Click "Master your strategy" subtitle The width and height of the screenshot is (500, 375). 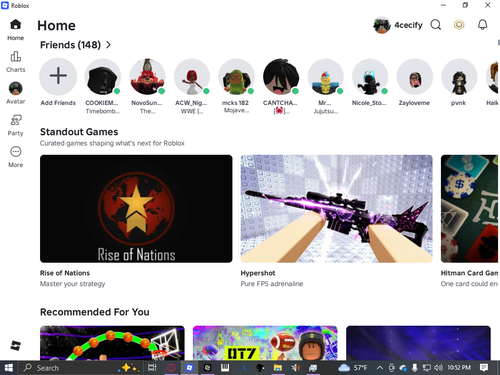point(72,284)
